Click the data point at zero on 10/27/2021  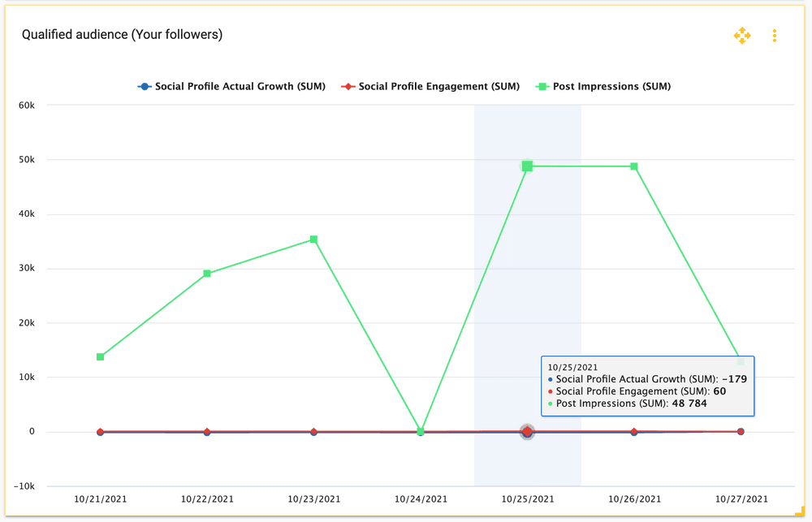tap(741, 432)
